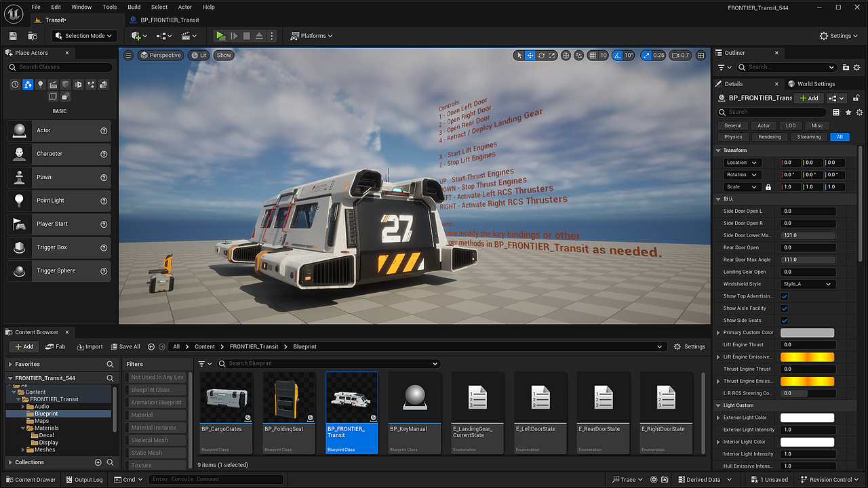
Task: Select the Visual Effects category sparkle icon
Action: (x=91, y=85)
